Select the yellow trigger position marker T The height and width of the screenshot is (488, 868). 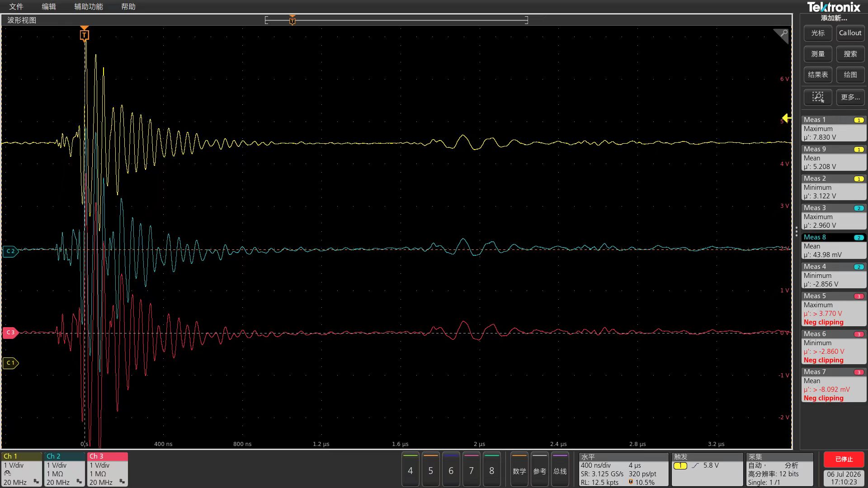pos(84,34)
